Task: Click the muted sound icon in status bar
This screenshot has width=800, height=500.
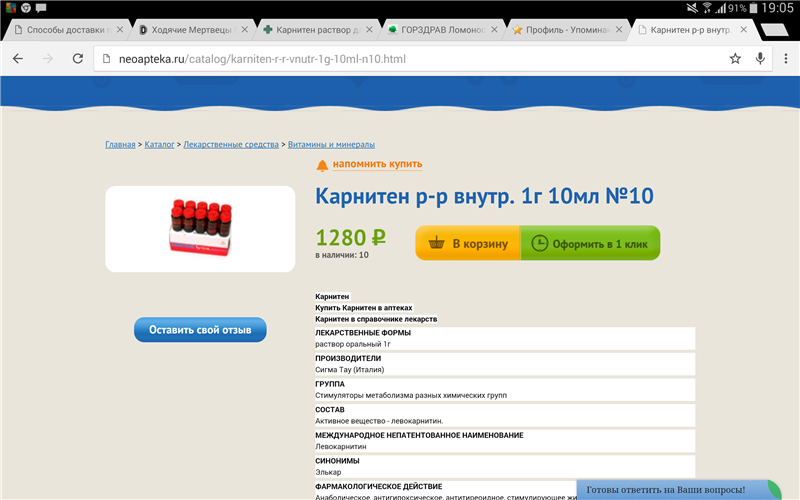Action: [692, 8]
